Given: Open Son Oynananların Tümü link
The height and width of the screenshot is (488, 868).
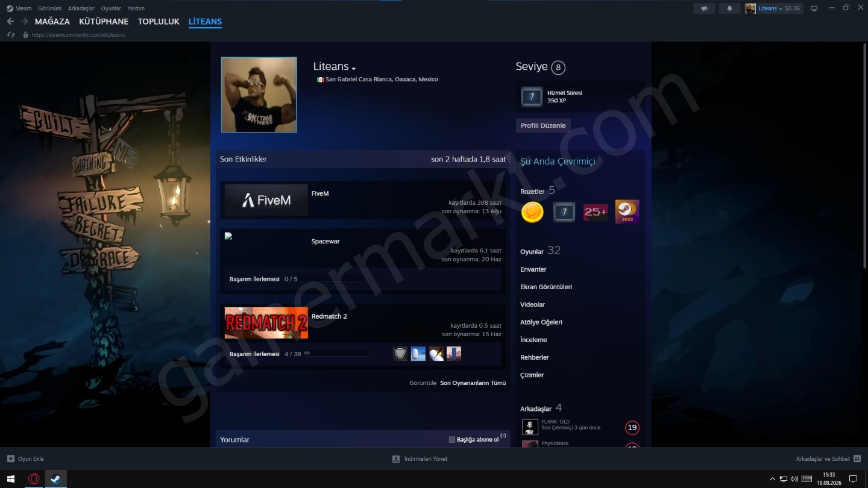Looking at the screenshot, I should click(473, 383).
